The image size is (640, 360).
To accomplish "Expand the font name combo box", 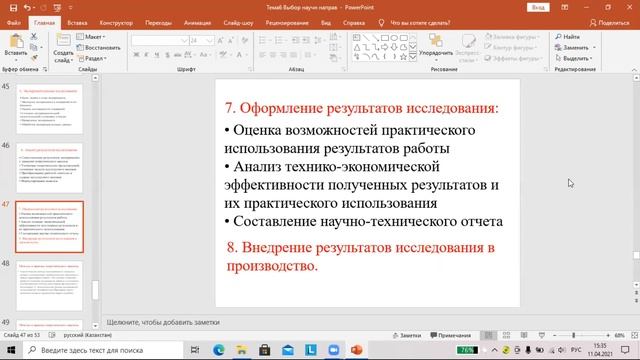I will [x=184, y=40].
